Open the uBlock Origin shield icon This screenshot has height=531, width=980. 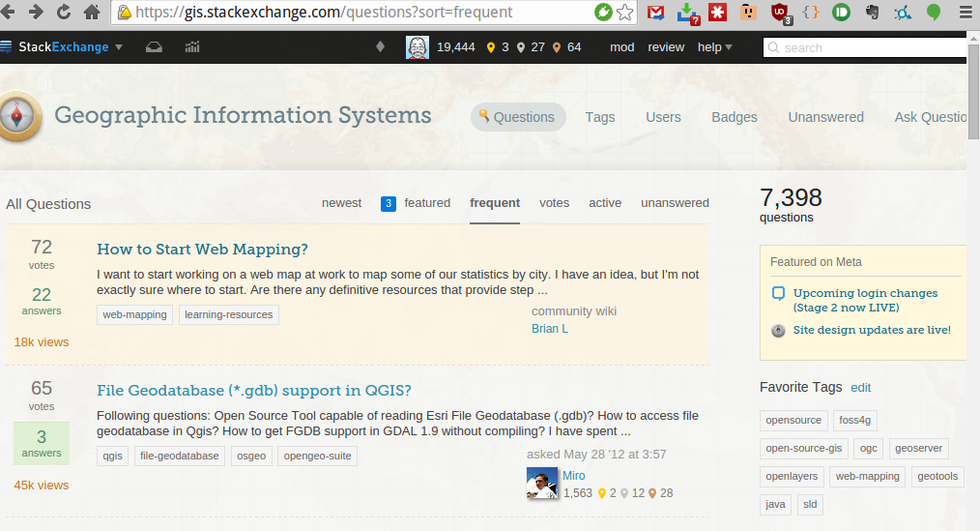point(780,14)
